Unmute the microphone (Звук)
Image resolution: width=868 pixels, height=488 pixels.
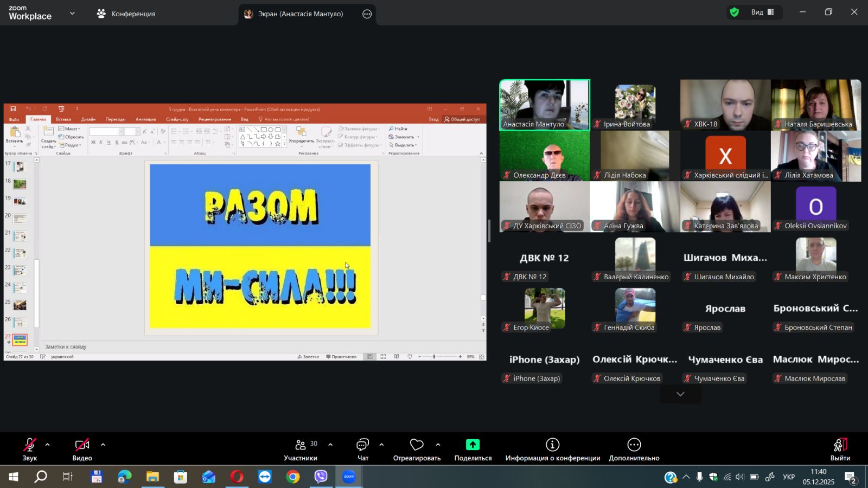[x=30, y=445]
